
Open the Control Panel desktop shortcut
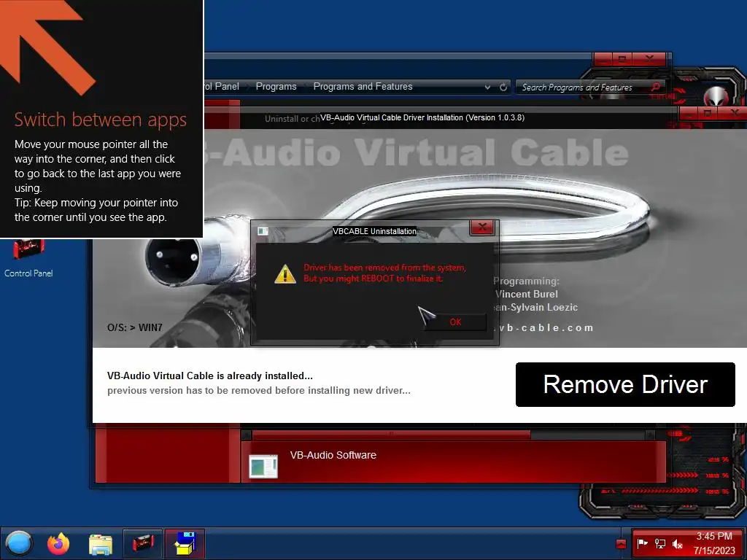click(28, 259)
